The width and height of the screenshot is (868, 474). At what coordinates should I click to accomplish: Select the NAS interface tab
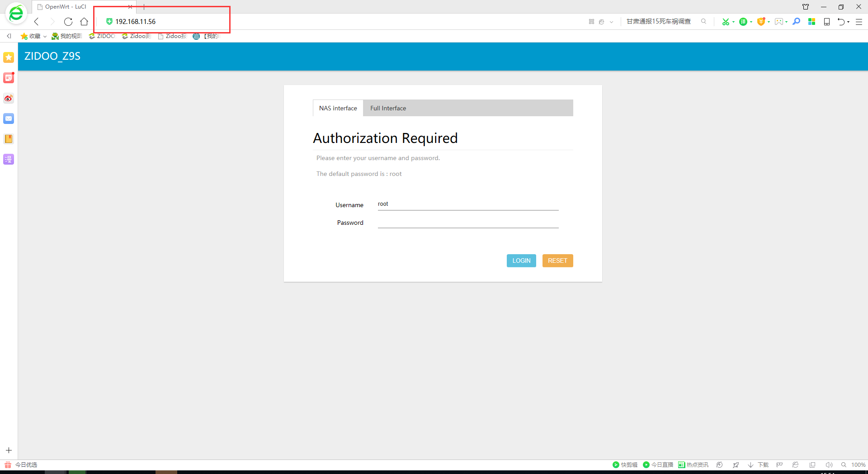pyautogui.click(x=338, y=108)
